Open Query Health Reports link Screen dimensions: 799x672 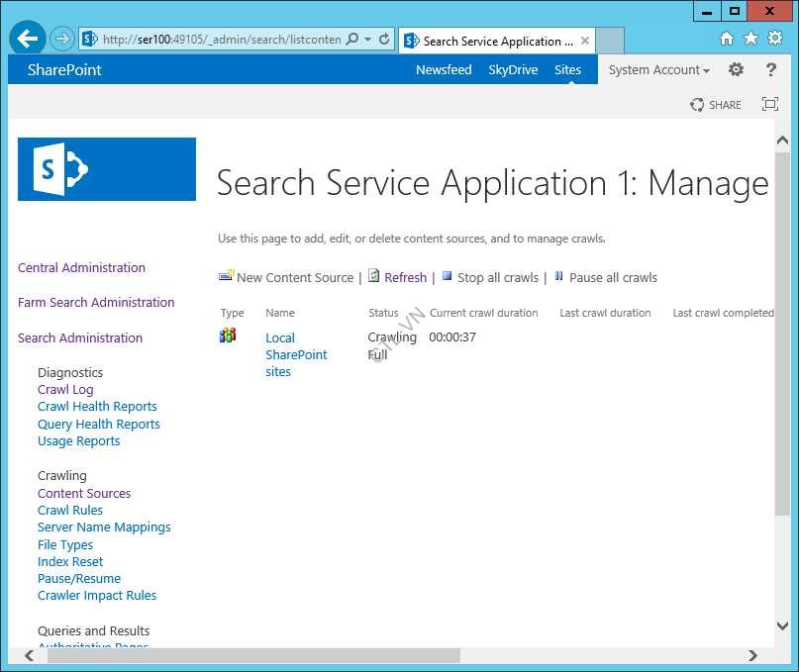tap(98, 424)
